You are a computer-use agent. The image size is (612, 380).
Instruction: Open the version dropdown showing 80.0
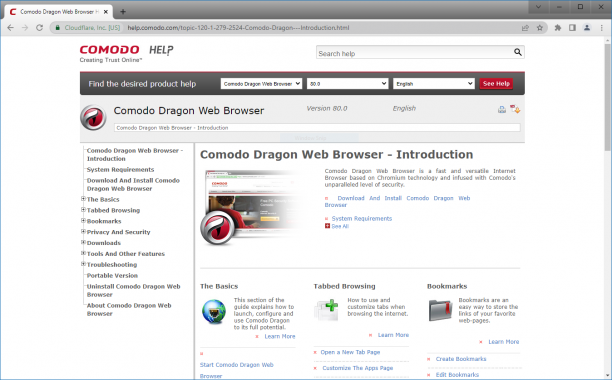point(347,83)
